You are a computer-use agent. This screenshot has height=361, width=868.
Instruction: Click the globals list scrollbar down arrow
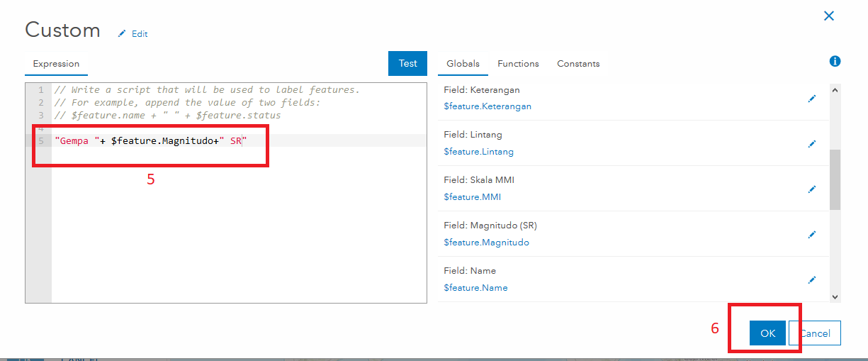[x=835, y=296]
